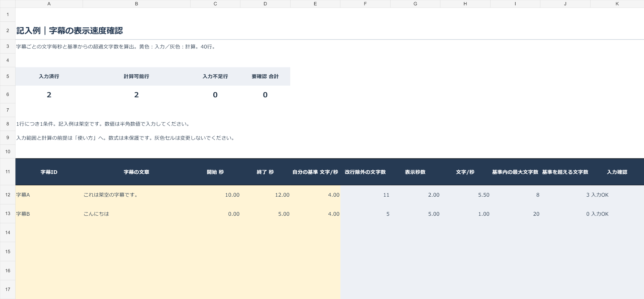This screenshot has height=299, width=644.
Task: Select row 13 header
Action: coord(8,214)
